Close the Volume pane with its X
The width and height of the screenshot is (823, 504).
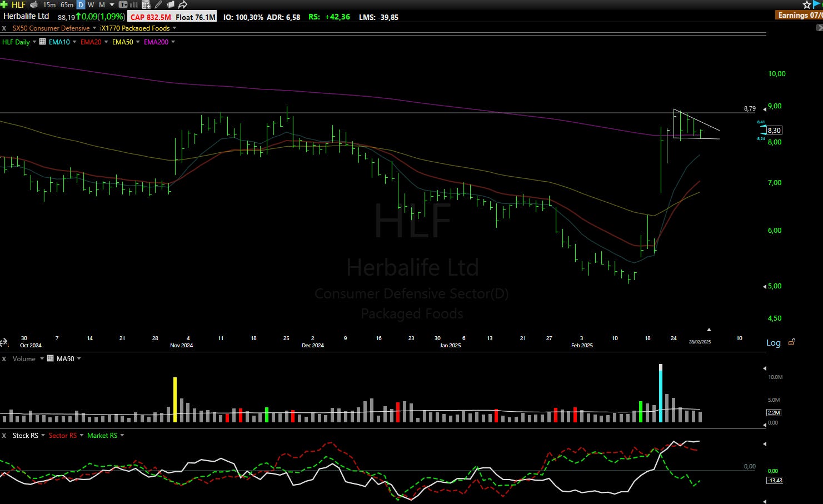coord(4,359)
